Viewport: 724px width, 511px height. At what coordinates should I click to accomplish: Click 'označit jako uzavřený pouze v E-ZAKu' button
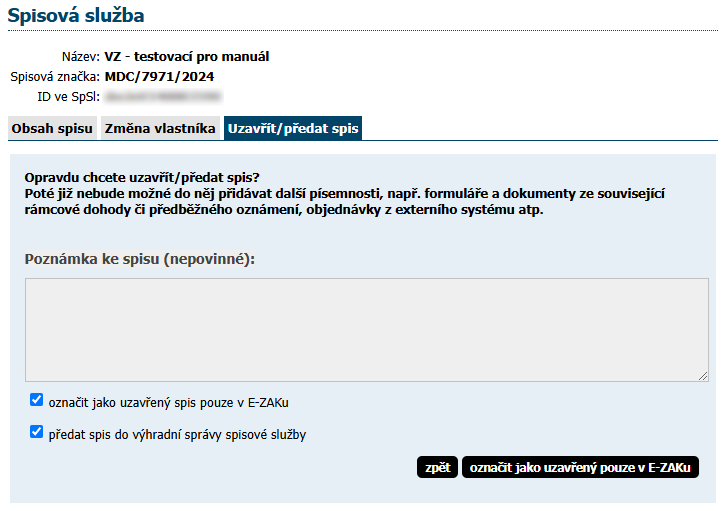pyautogui.click(x=580, y=467)
